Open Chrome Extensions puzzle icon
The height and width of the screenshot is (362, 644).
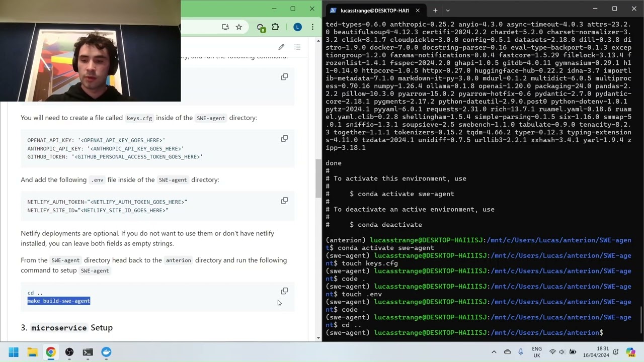(x=275, y=27)
